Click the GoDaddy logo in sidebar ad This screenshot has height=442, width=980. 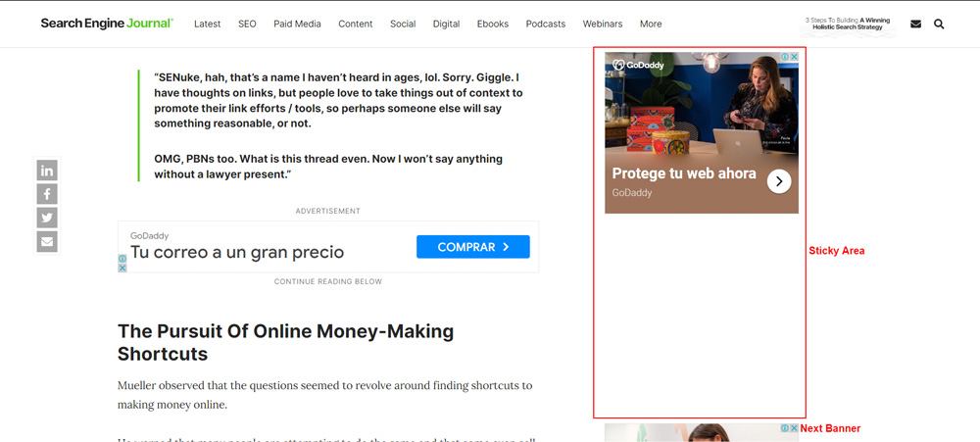[x=638, y=65]
